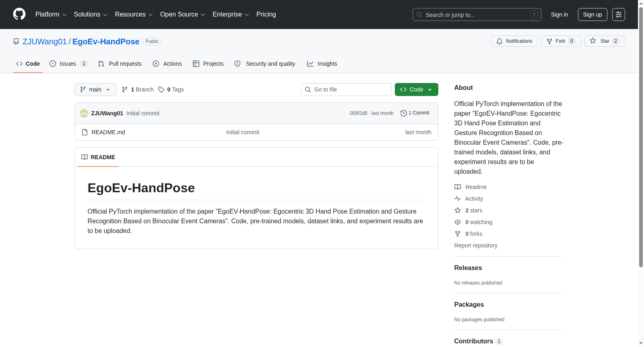Open the Initial commit message in header row
The width and height of the screenshot is (644, 347).
pyautogui.click(x=143, y=113)
